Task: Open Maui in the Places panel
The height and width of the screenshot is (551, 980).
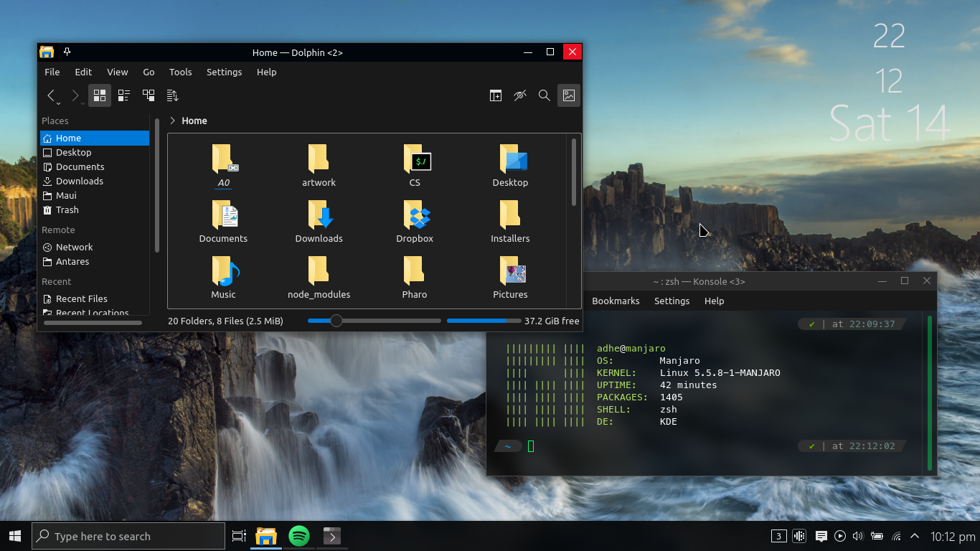Action: 95,195
